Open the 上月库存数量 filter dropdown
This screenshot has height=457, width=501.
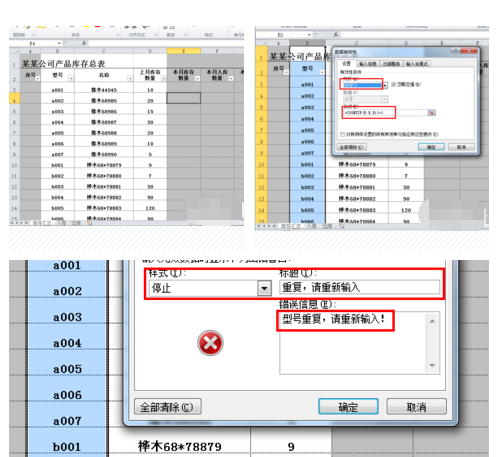[163, 79]
